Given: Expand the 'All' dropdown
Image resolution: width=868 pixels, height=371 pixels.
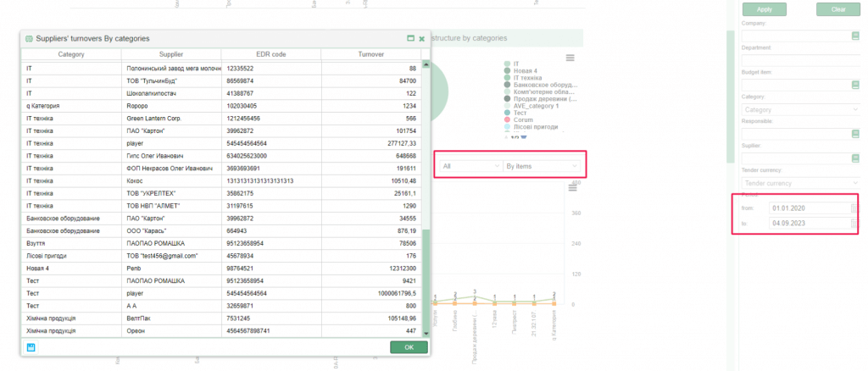Looking at the screenshot, I should 469,167.
